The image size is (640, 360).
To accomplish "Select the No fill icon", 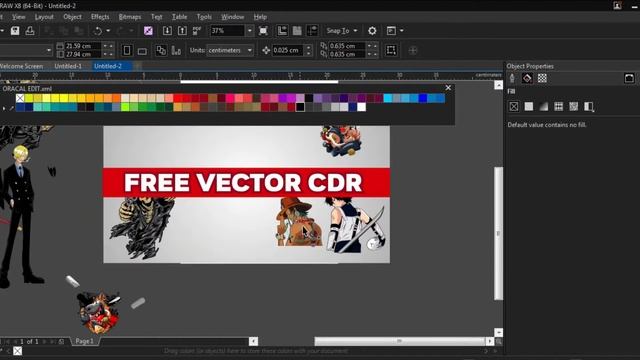I will point(514,107).
